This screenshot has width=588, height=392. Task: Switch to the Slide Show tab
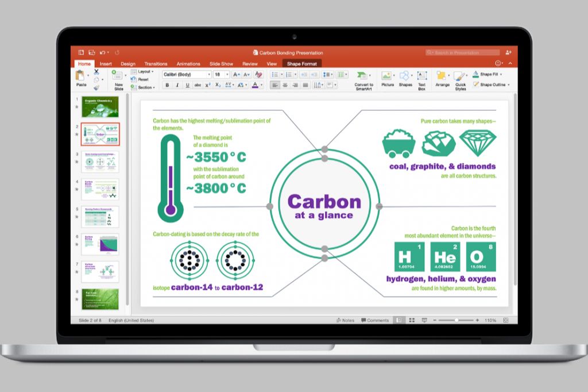pyautogui.click(x=221, y=64)
